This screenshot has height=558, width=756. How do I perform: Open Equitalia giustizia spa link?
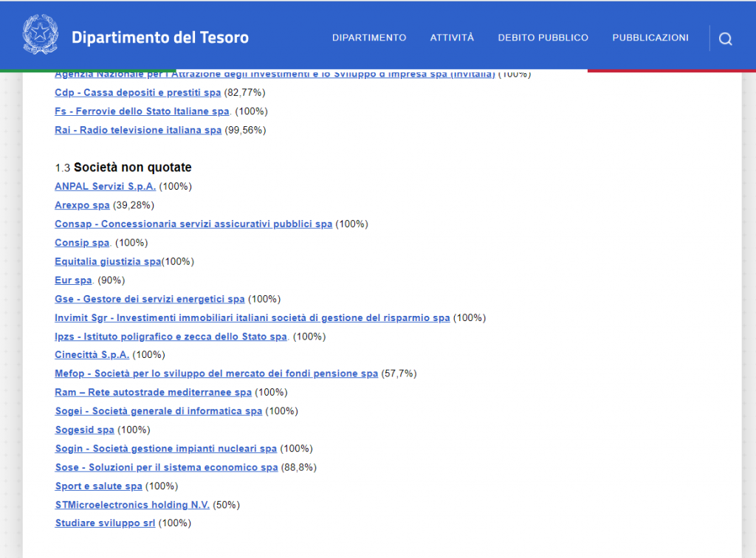pyautogui.click(x=108, y=261)
